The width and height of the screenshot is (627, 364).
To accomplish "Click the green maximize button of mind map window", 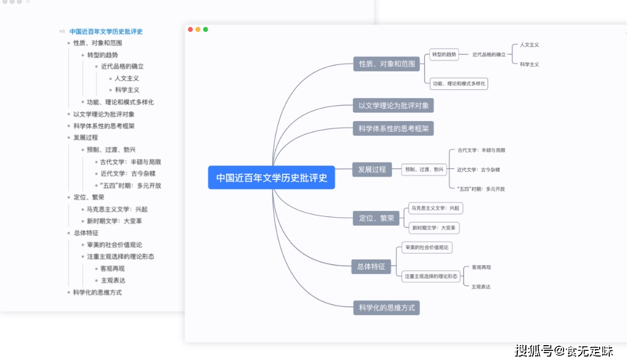I will pyautogui.click(x=206, y=30).
